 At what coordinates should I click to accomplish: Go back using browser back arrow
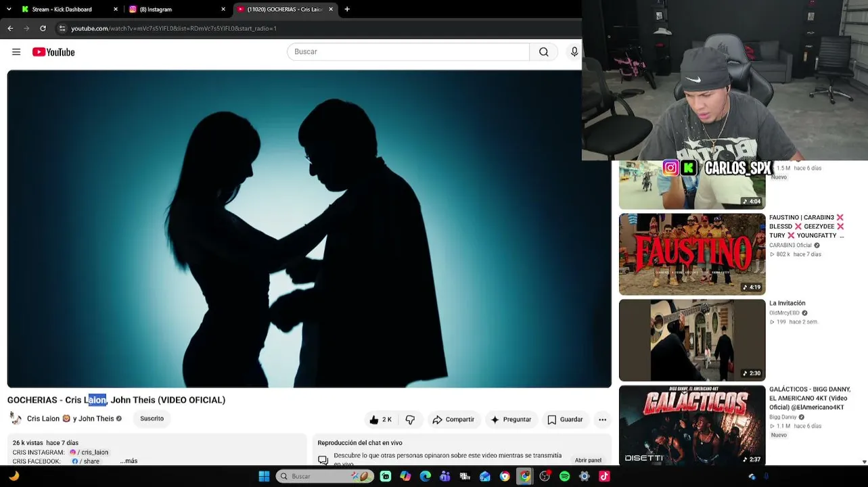click(x=10, y=28)
